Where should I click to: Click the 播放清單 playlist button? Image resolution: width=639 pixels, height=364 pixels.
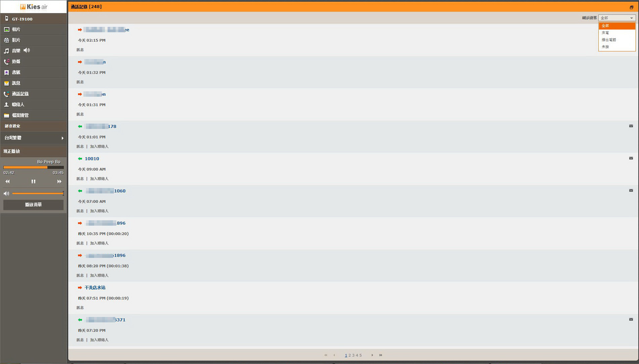33,205
